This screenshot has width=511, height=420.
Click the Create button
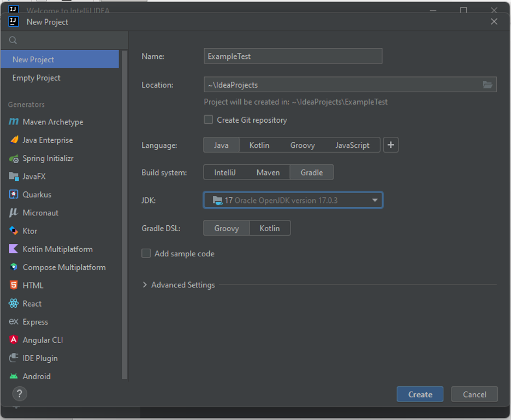click(x=420, y=394)
